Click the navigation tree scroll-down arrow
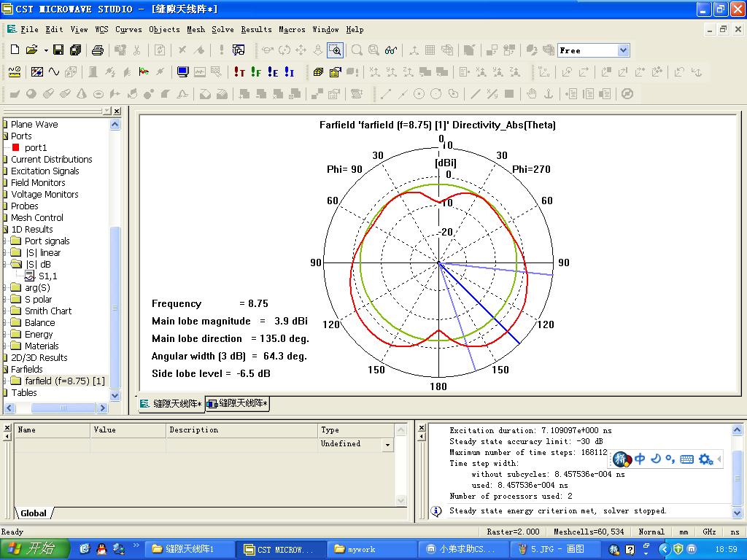This screenshot has width=747, height=560. coord(115,395)
